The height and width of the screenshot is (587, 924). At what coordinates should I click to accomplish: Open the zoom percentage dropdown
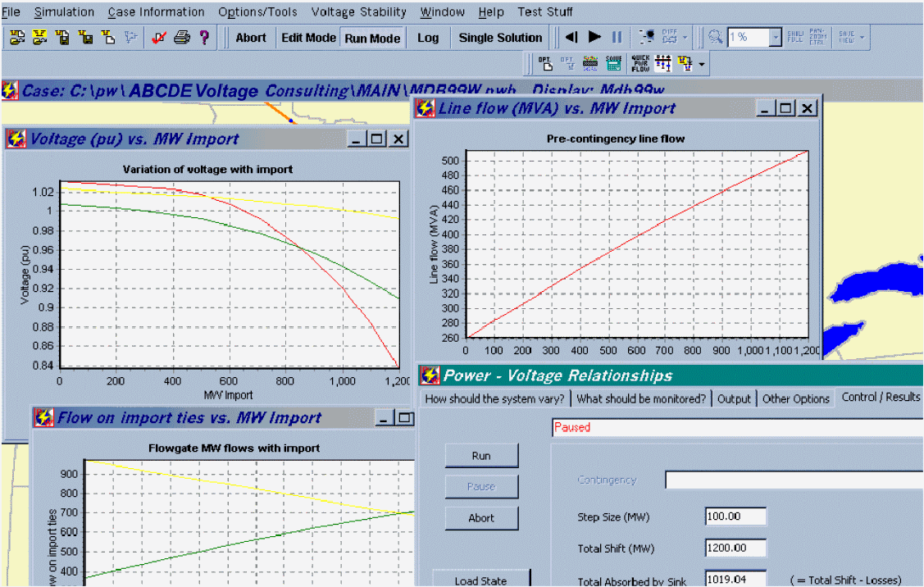[776, 37]
